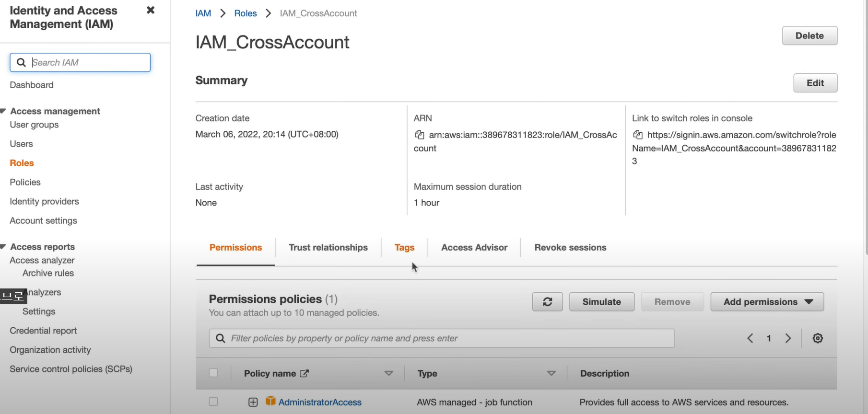868x414 pixels.
Task: Select all policies header checkbox
Action: (213, 373)
